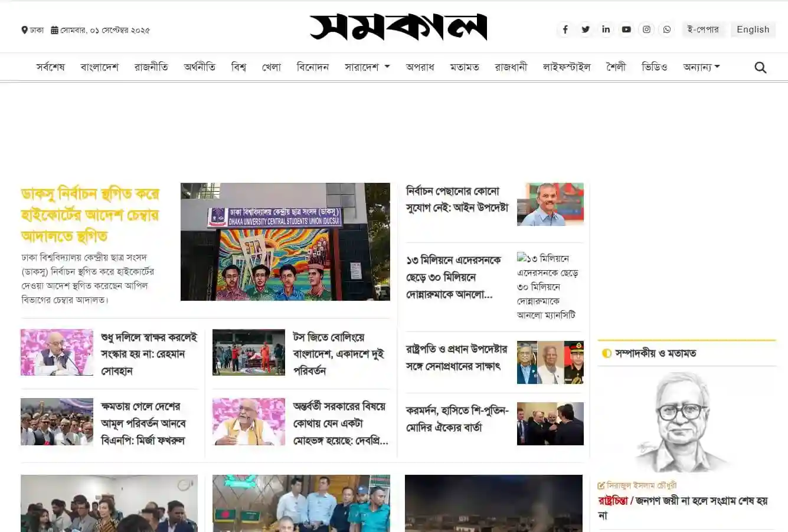788x532 pixels.
Task: Read the রাষ্ট্রচিন্তা opinion article
Action: tap(682, 507)
